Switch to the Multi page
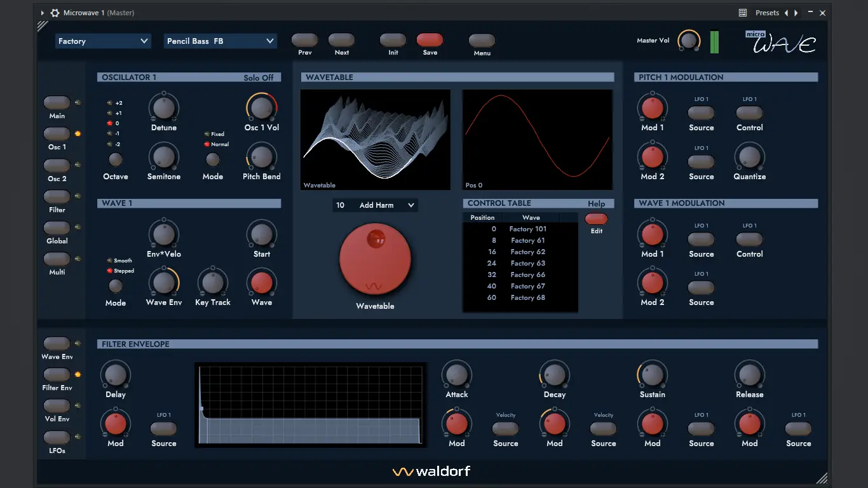868x488 pixels. 57,259
